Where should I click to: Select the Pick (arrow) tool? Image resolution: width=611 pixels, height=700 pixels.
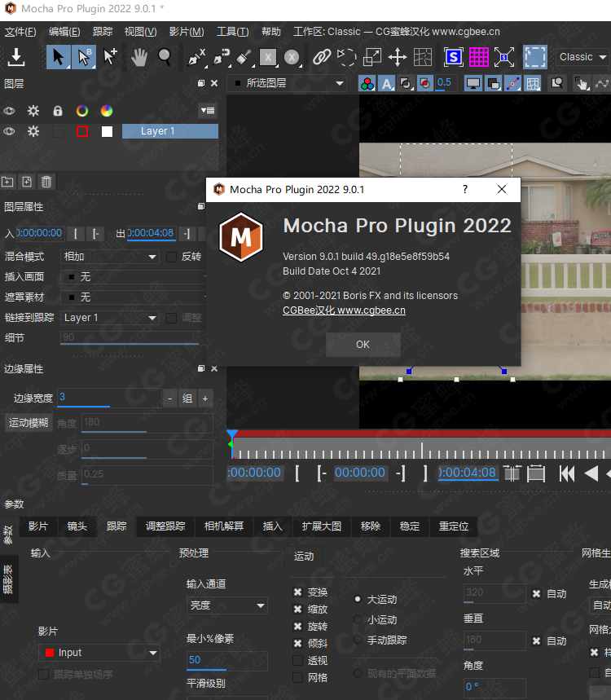pyautogui.click(x=58, y=57)
